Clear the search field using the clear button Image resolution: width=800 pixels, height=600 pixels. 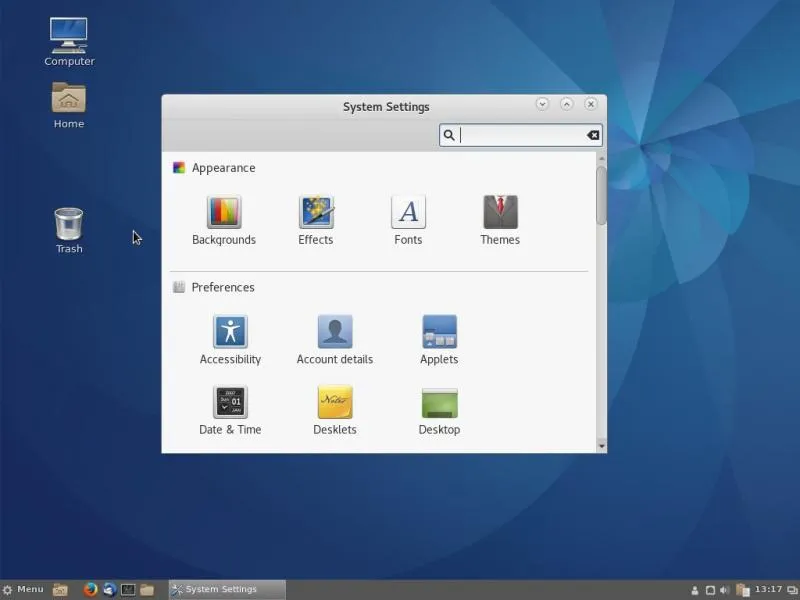pyautogui.click(x=592, y=134)
